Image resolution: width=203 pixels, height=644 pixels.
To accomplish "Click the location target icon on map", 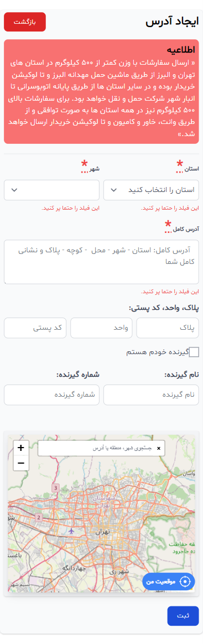I will (x=186, y=581).
